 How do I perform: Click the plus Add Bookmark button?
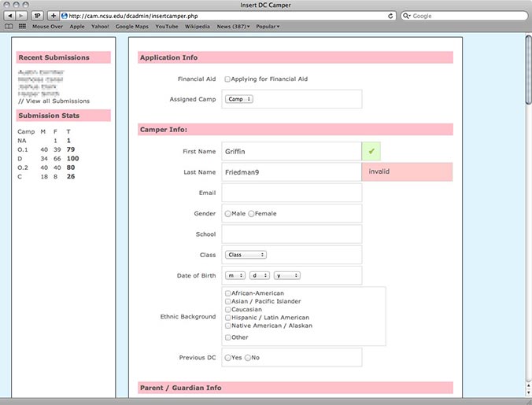(x=54, y=15)
